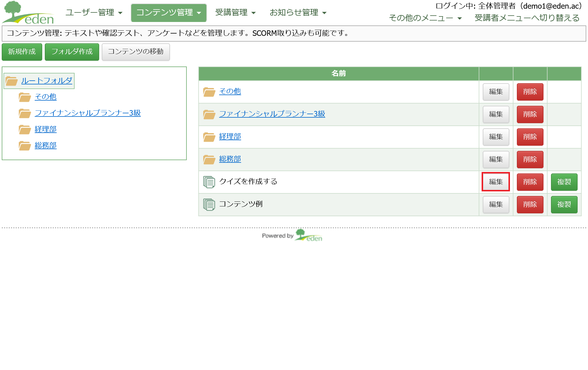Open ファイナンシャルプランナー3級 in left folder tree

pyautogui.click(x=88, y=113)
